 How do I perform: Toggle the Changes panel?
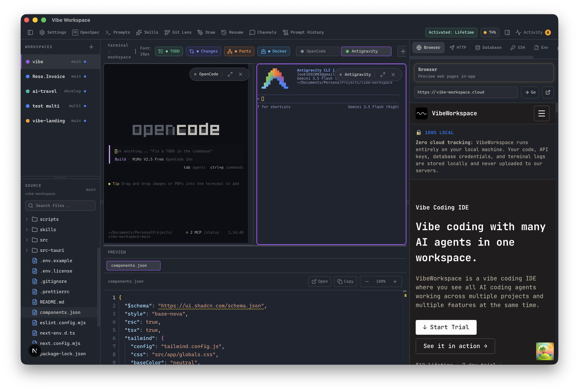(203, 51)
